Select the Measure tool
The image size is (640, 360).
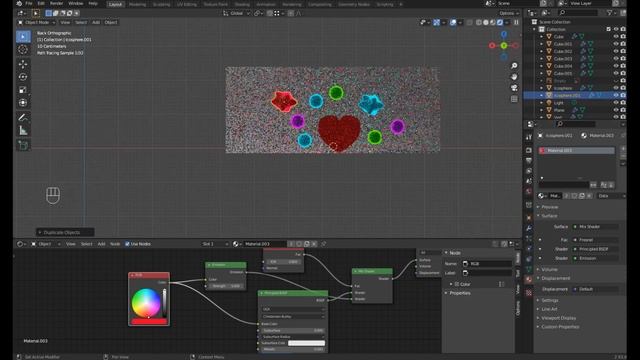tap(23, 131)
